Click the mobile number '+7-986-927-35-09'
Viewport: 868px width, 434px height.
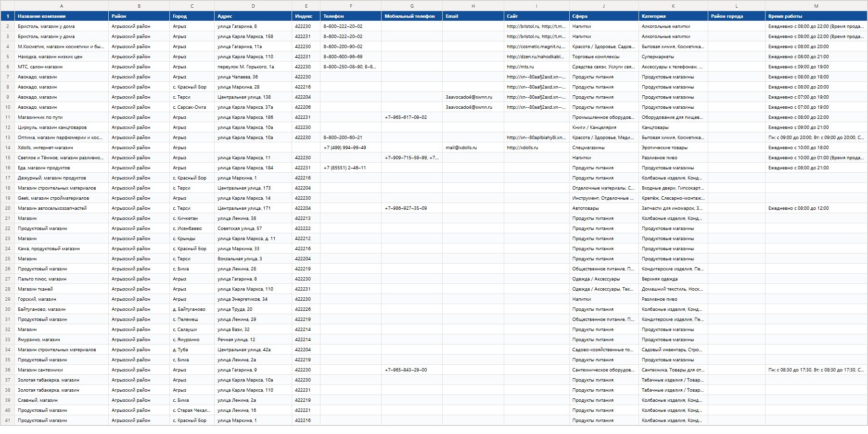pos(412,208)
